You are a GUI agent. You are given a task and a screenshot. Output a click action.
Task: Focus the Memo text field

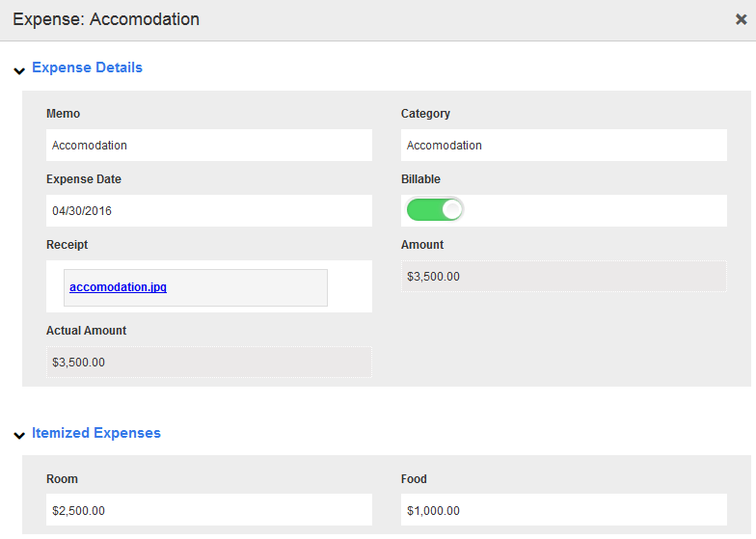[208, 146]
